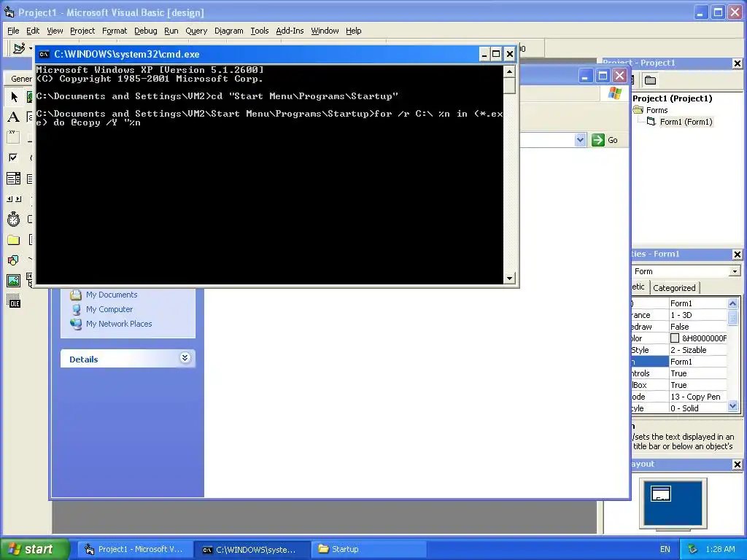Click the system tray icon beside the clock
Screen dimensions: 747x560
(693, 549)
